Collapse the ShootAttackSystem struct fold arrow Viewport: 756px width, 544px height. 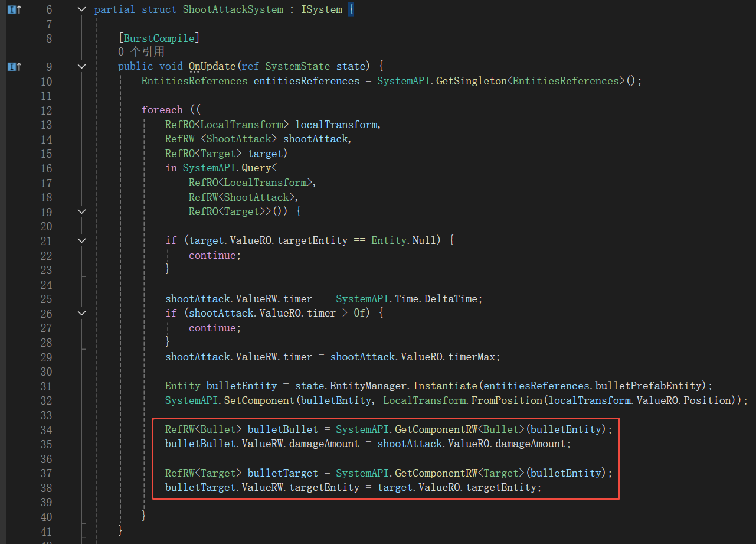[81, 9]
